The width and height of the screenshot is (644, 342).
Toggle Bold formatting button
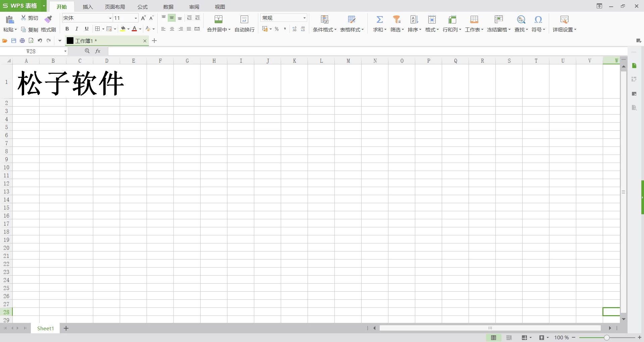[67, 29]
